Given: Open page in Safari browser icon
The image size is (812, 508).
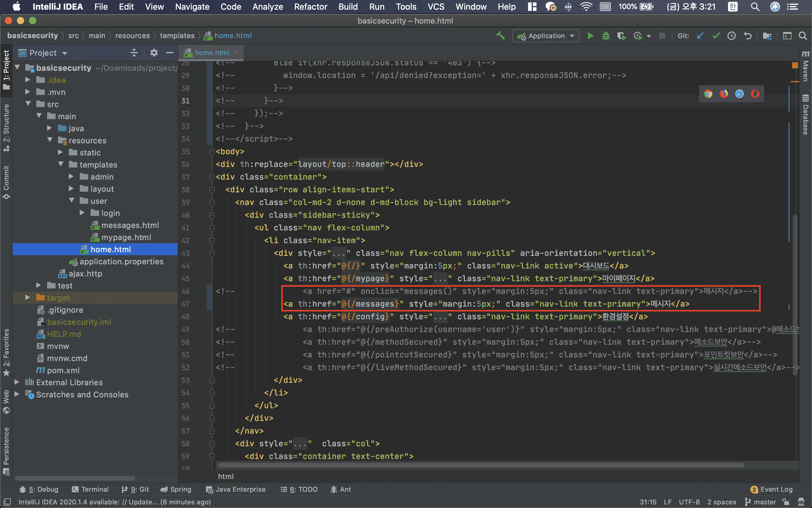Looking at the screenshot, I should 739,94.
